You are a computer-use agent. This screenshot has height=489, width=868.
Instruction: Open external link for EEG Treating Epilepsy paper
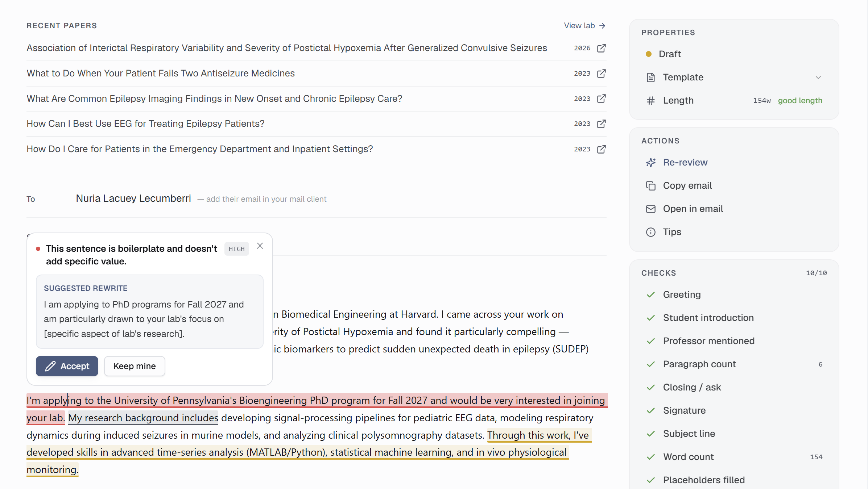coord(601,124)
